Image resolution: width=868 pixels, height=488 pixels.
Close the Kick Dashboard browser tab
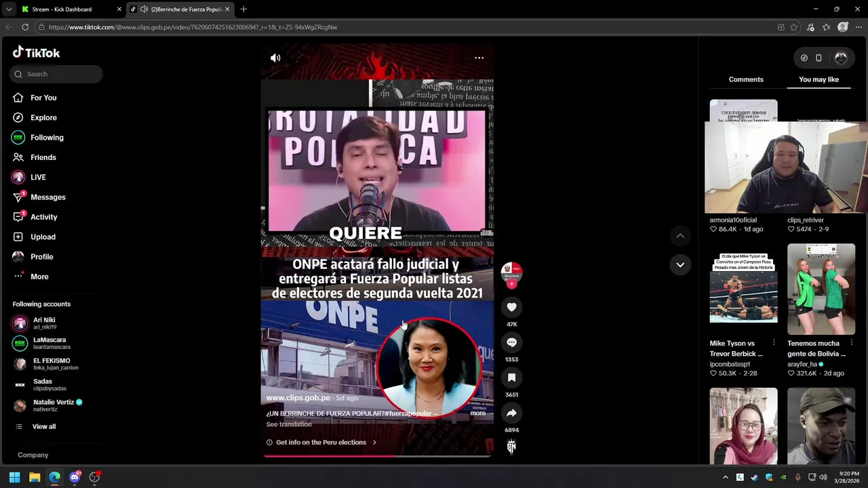[x=119, y=9]
